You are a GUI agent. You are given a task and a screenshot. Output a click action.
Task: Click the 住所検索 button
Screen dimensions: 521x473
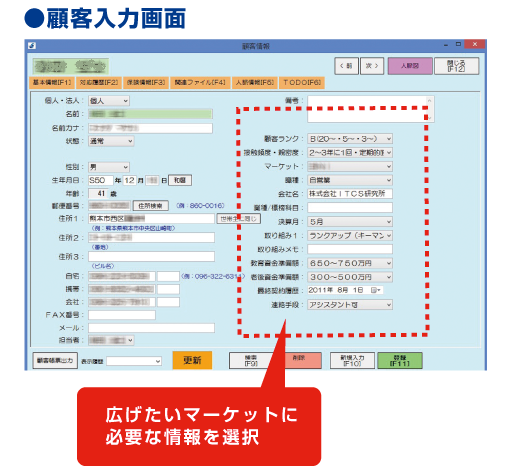pos(150,206)
